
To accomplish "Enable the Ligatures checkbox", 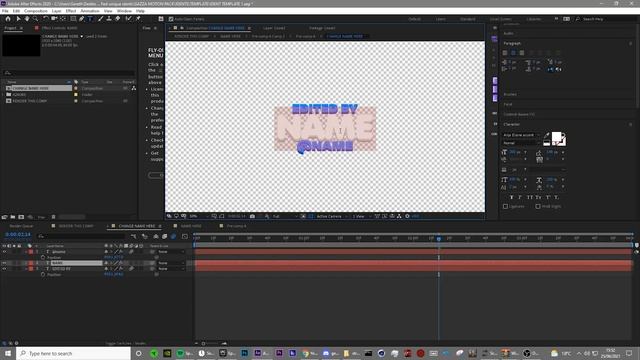I will (505, 207).
